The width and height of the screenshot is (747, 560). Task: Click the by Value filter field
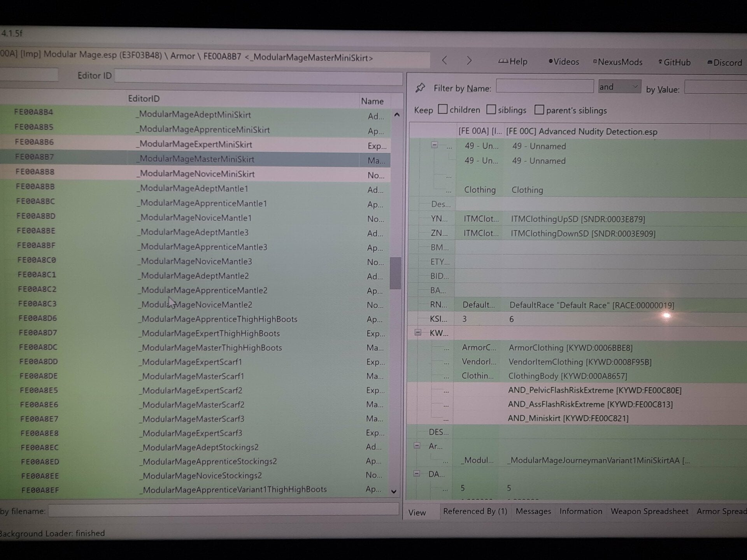(715, 87)
